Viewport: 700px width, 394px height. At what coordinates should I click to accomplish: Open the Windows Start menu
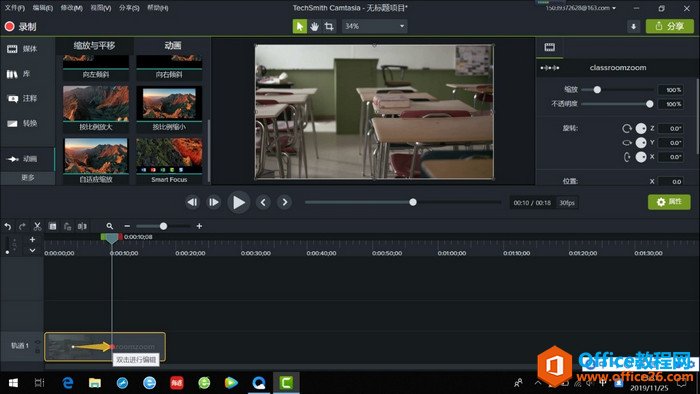tap(13, 383)
